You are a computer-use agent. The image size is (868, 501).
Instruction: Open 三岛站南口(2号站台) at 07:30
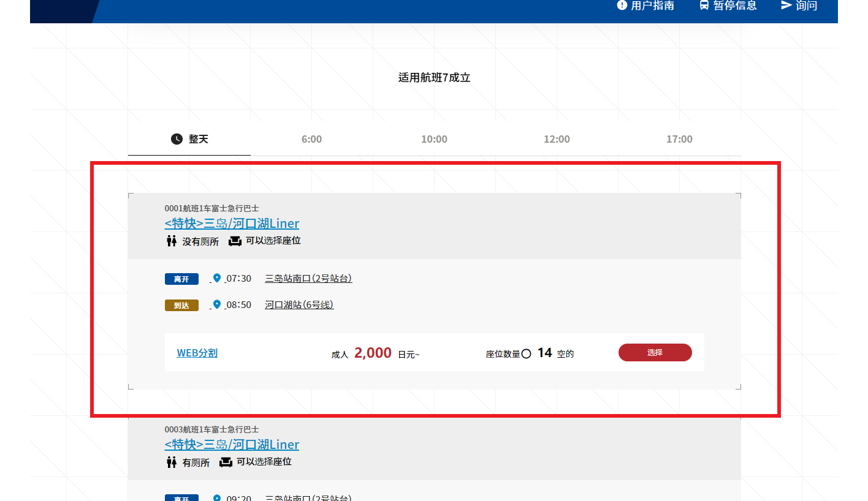click(x=308, y=279)
